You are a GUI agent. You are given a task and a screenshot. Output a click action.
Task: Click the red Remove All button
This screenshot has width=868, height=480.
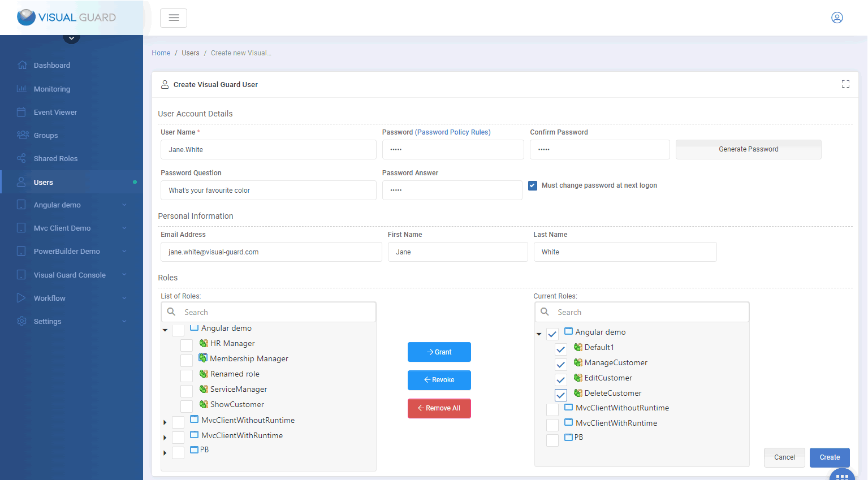point(439,408)
